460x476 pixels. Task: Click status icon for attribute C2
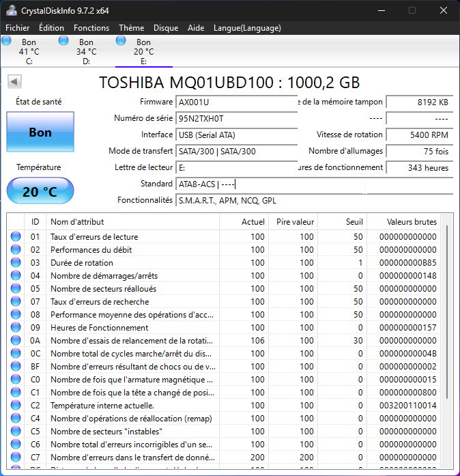coord(16,405)
